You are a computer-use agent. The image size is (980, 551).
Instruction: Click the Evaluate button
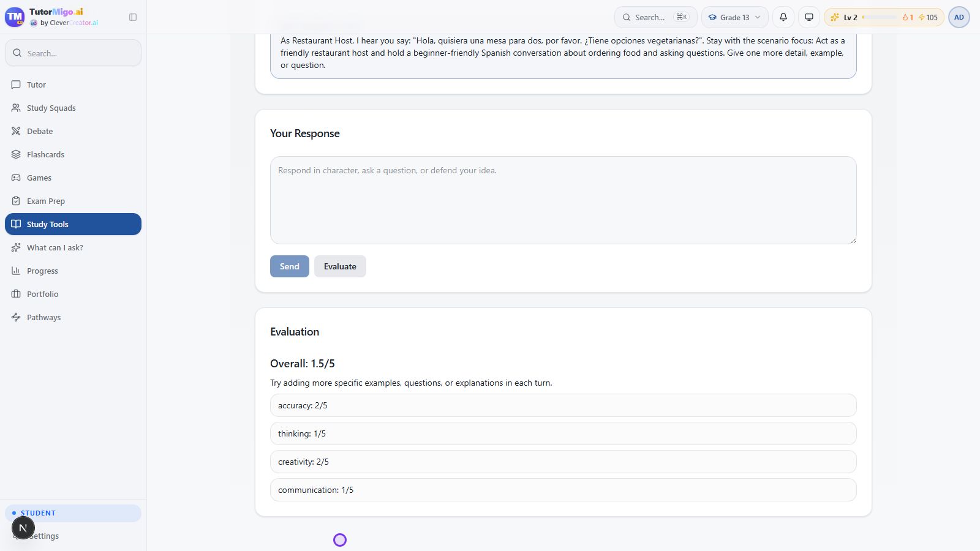pyautogui.click(x=340, y=266)
